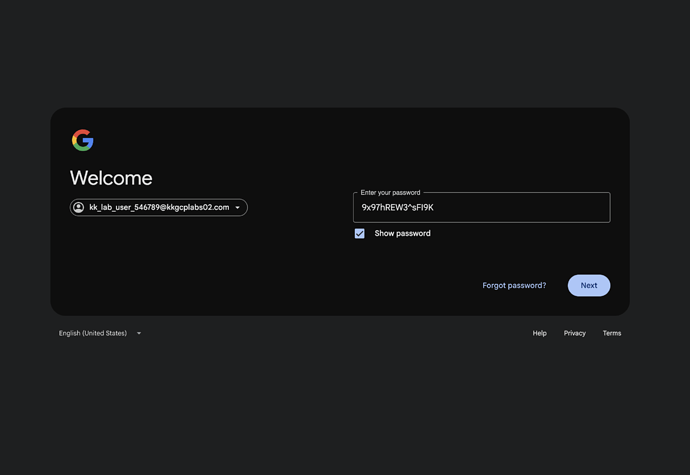Click the Next button
This screenshot has height=475, width=690.
click(589, 285)
